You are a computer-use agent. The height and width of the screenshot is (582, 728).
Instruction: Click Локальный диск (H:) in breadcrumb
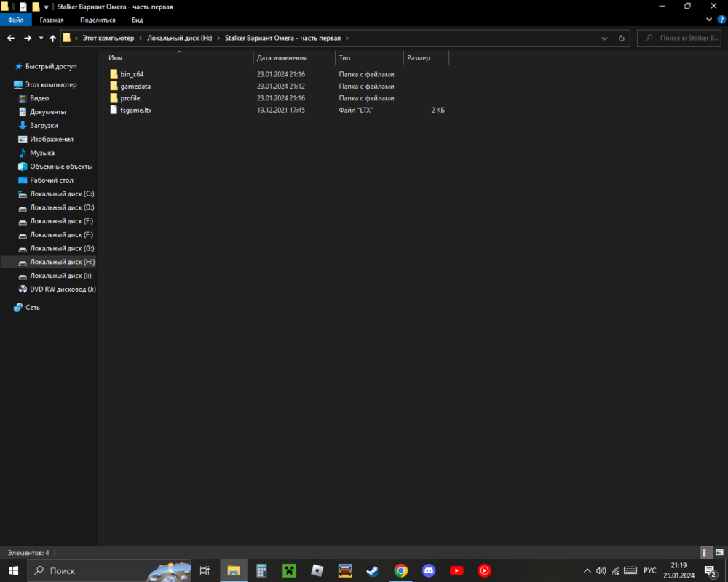coord(179,38)
